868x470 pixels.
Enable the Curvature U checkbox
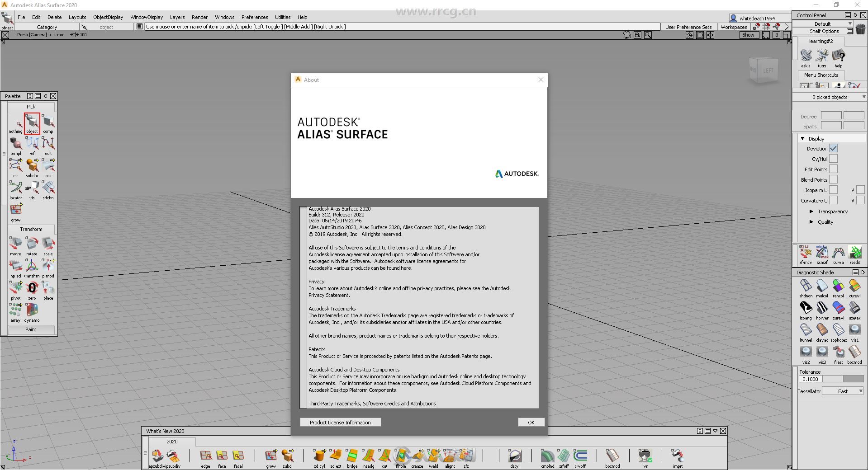(x=833, y=200)
